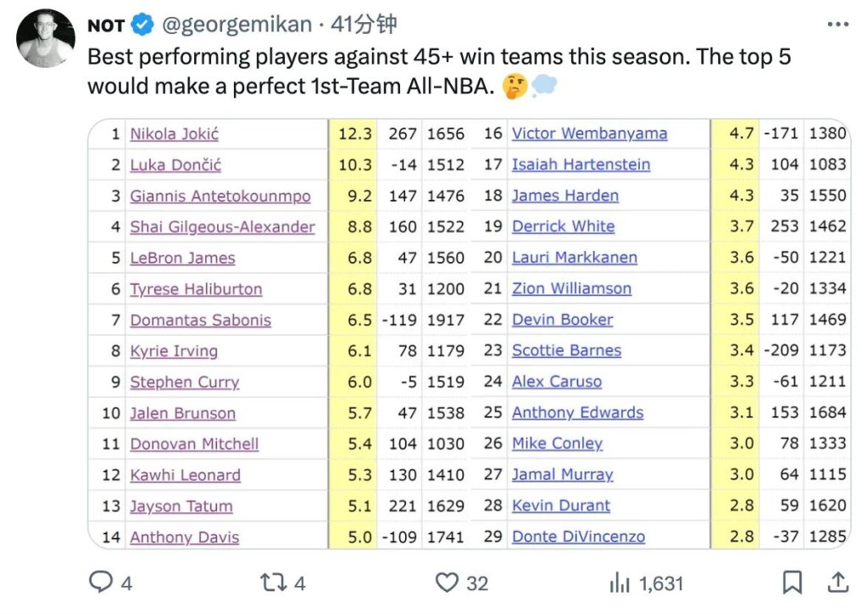Open Shai Gilgeous-Alexander player link
The width and height of the screenshot is (868, 614).
[x=223, y=227]
